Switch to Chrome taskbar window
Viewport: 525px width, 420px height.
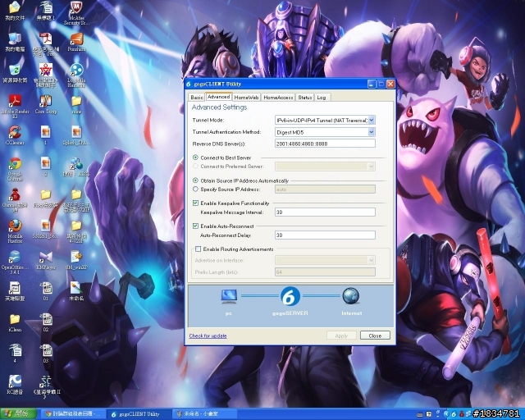pyautogui.click(x=73, y=414)
